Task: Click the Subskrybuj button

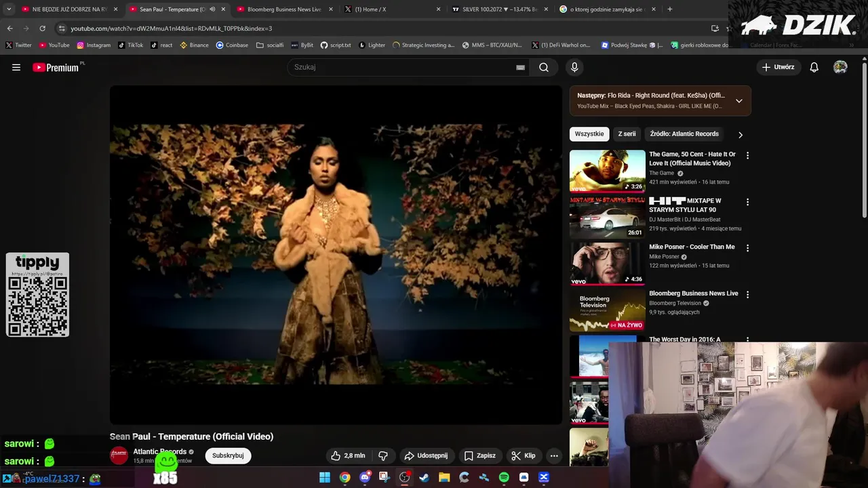Action: tap(228, 455)
